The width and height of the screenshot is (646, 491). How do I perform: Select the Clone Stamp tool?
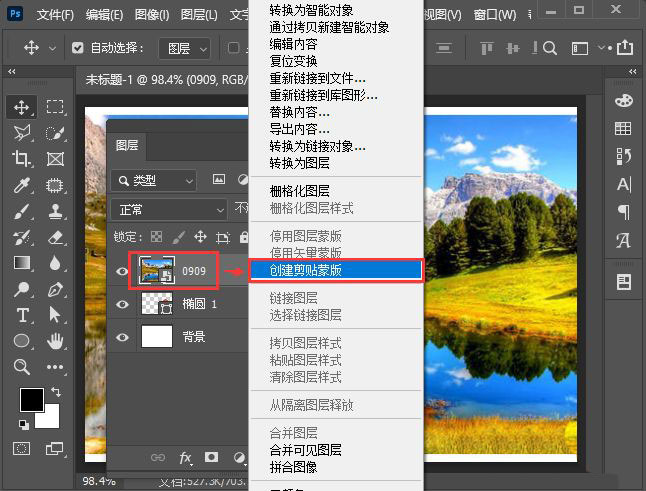click(55, 211)
